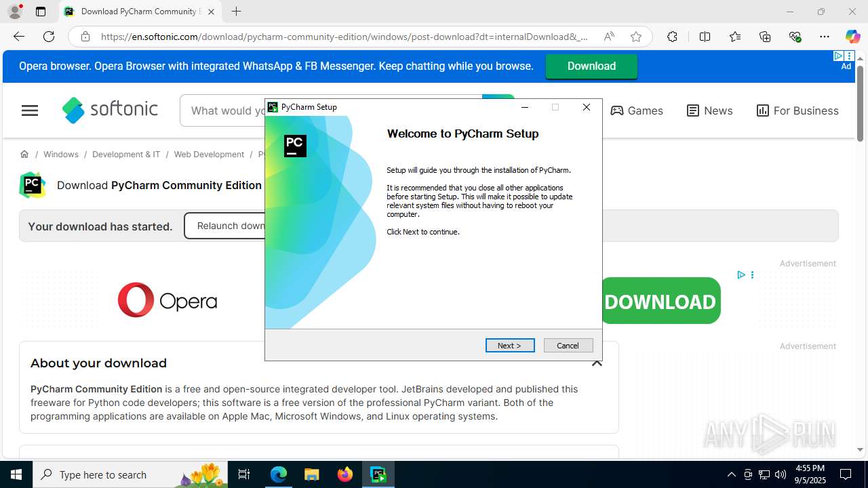
Task: Open Edge profile avatar icon
Action: (14, 12)
